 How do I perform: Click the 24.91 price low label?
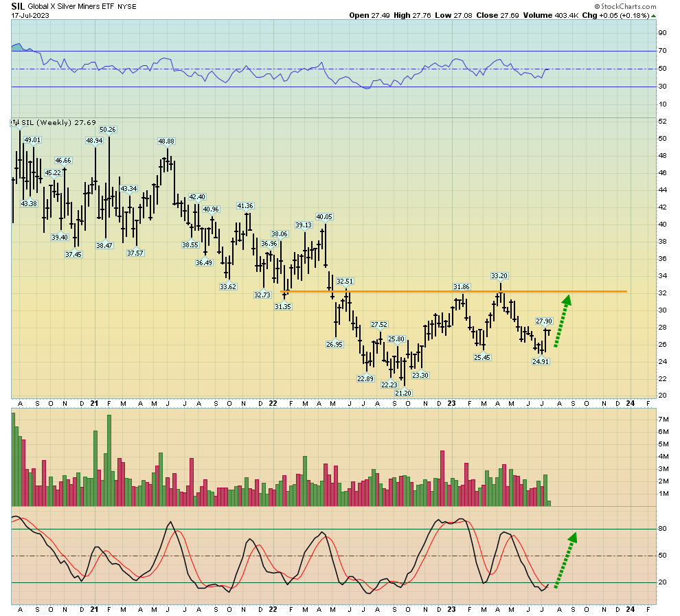541,361
